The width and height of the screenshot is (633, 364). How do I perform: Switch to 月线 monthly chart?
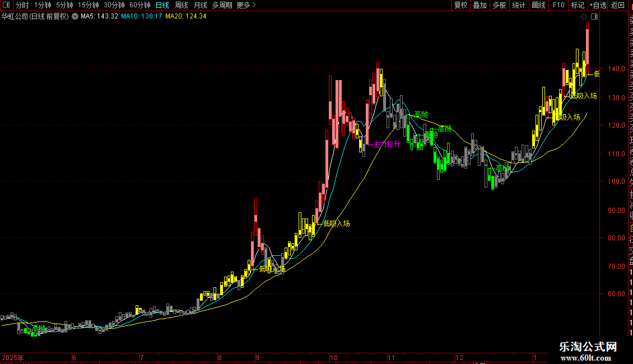coord(200,5)
